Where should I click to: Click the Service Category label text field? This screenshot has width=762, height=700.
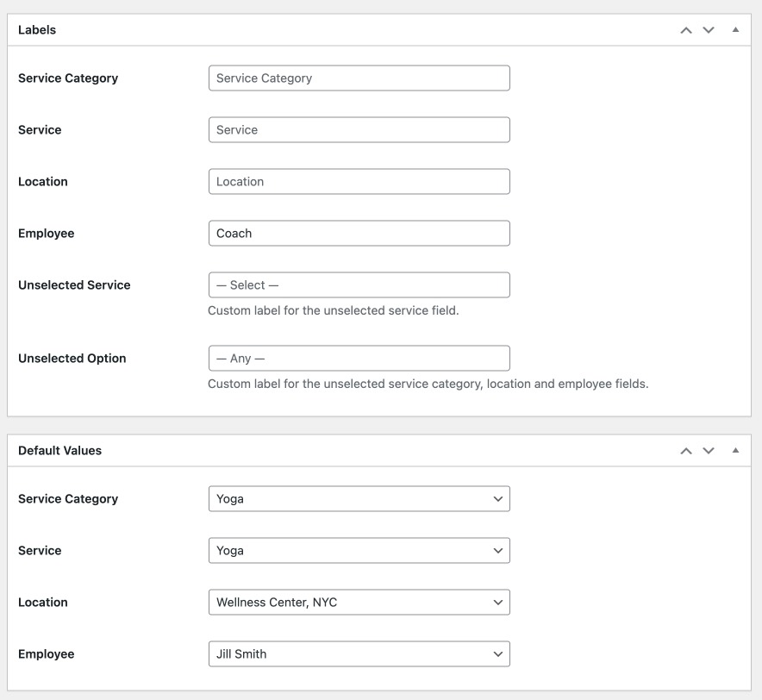click(359, 78)
